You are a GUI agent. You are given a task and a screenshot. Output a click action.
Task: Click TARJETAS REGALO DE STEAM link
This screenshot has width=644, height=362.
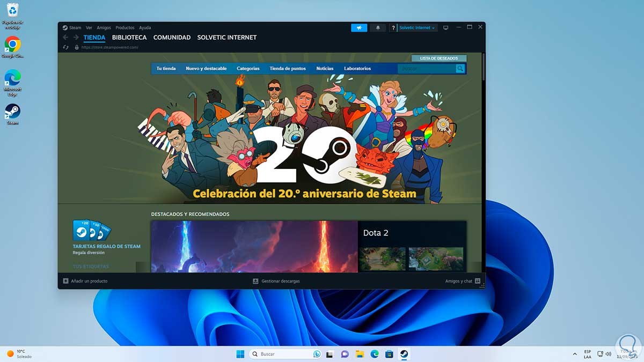(x=107, y=247)
